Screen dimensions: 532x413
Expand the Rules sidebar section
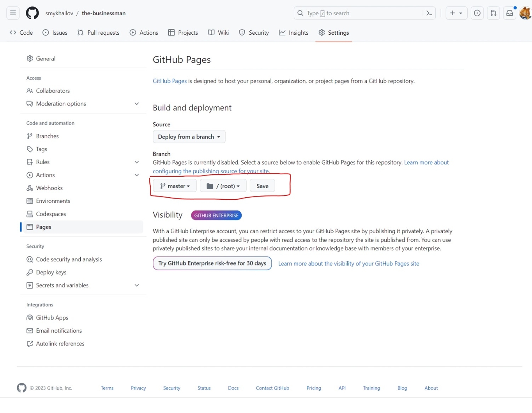[x=83, y=162]
